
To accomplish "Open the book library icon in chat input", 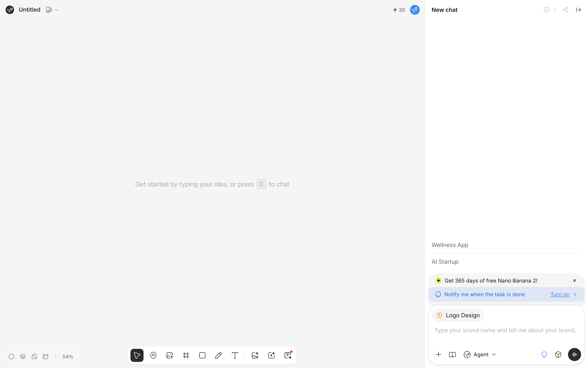I will [x=452, y=355].
